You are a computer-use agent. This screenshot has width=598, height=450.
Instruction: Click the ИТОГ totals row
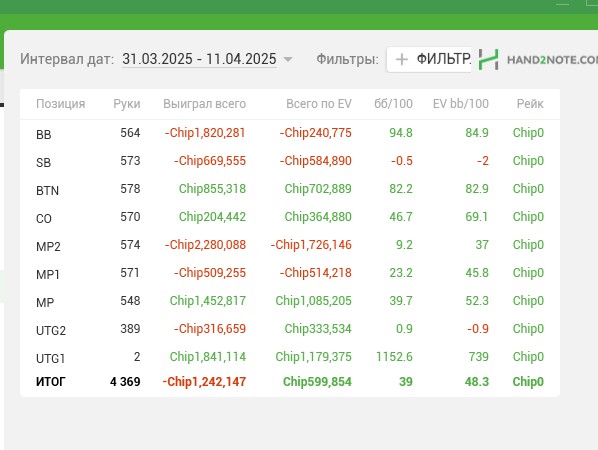(290, 382)
